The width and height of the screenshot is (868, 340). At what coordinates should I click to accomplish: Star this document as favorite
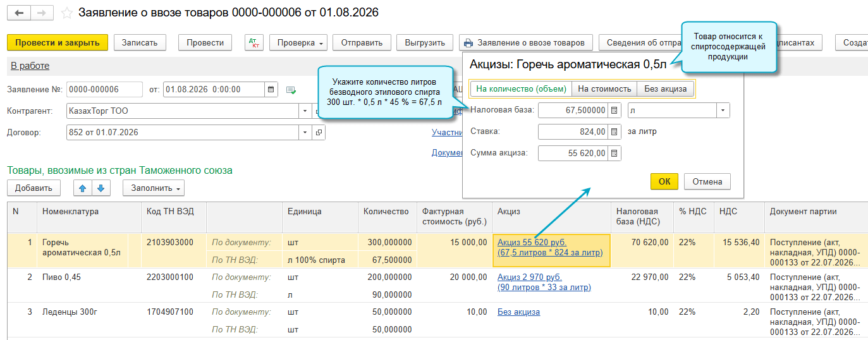pyautogui.click(x=67, y=13)
